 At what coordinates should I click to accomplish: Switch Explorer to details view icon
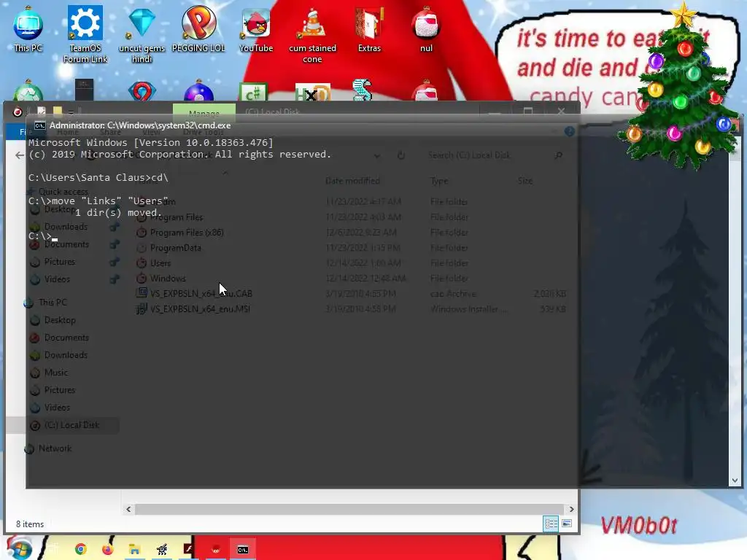pos(551,524)
